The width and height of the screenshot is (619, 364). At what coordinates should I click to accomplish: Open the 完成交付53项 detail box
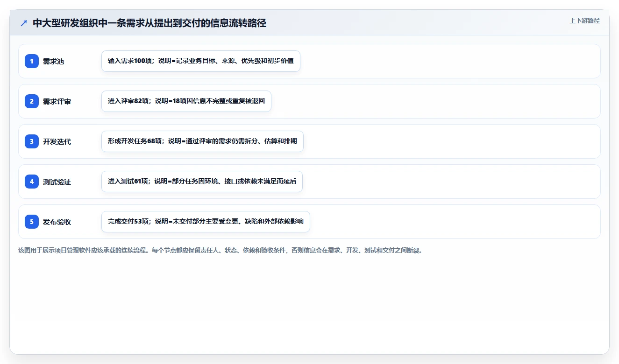(206, 222)
